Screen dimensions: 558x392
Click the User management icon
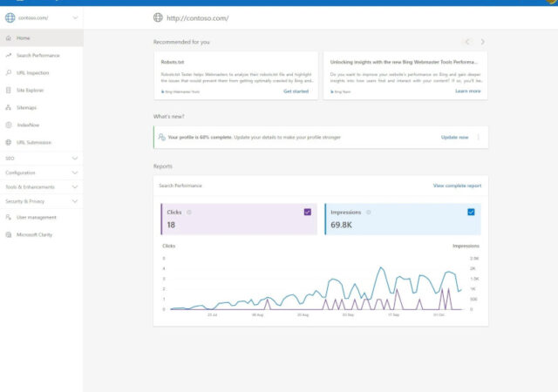click(9, 218)
